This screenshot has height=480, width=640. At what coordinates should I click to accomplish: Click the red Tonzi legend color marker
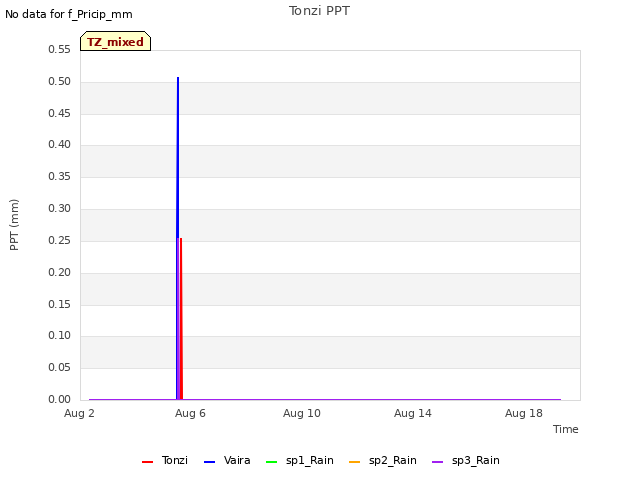(x=147, y=462)
